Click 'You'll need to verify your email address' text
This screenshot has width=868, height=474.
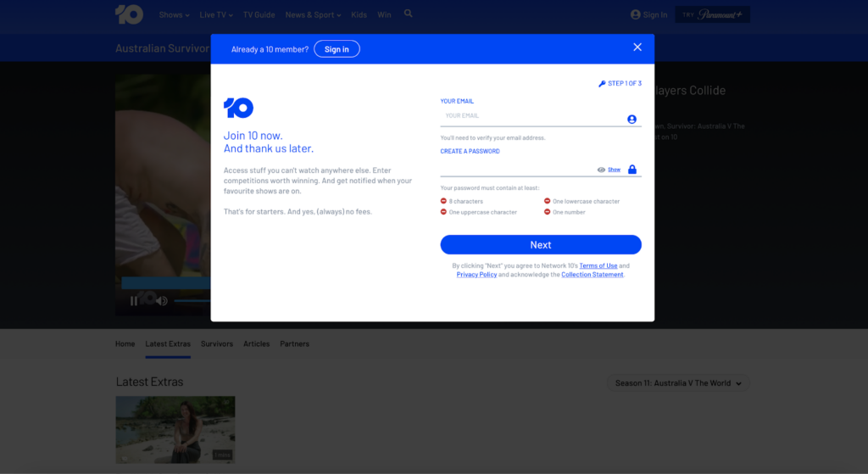[492, 138]
